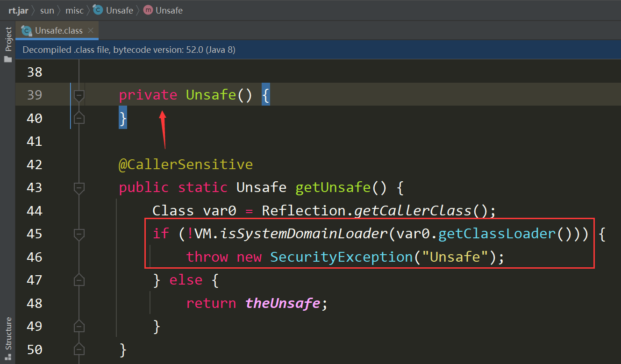
Task: Click the Project folder icon in the sidebar
Action: click(8, 59)
